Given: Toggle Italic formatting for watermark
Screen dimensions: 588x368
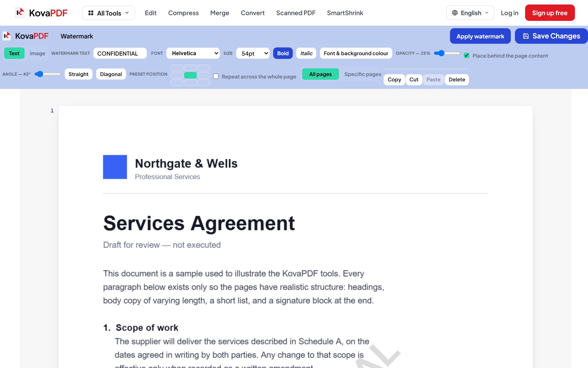Looking at the screenshot, I should coord(306,53).
